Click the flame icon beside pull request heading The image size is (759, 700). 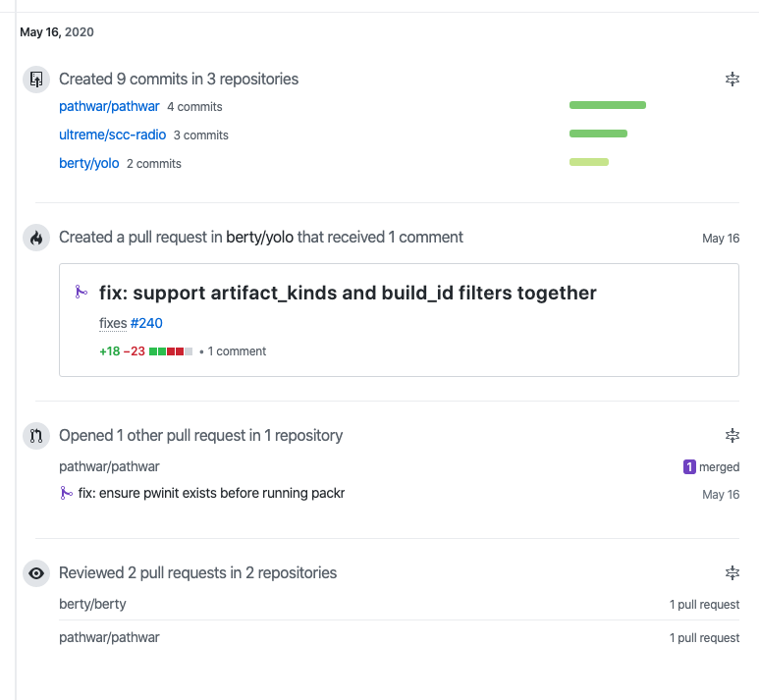coord(36,238)
